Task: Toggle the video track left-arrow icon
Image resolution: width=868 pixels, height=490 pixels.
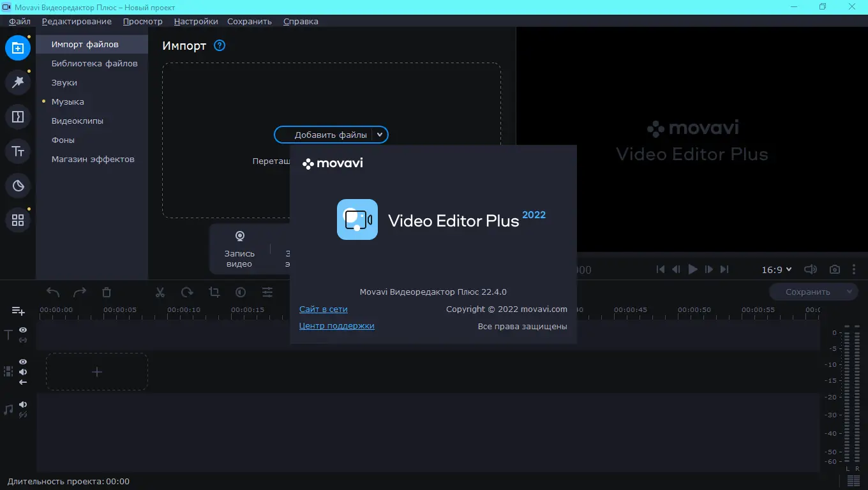Action: click(x=23, y=382)
